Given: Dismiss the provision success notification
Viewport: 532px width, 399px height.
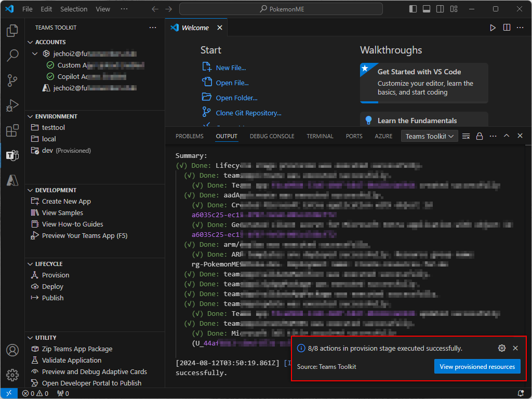Looking at the screenshot, I should coord(515,348).
